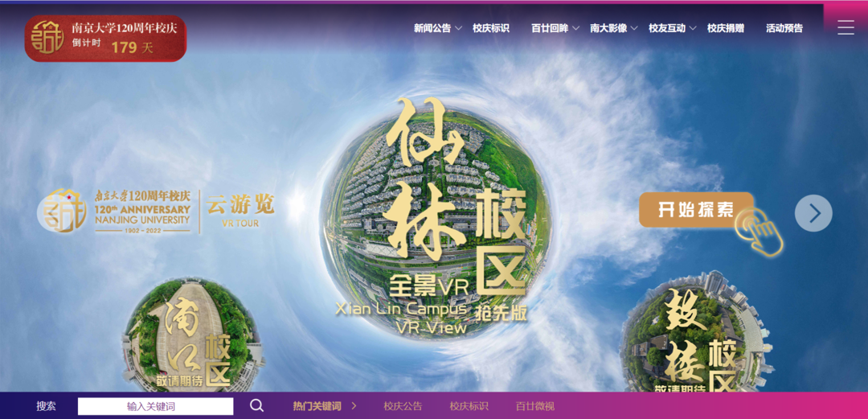Open the 校庆标识 menu item
This screenshot has width=868, height=419.
click(x=491, y=28)
